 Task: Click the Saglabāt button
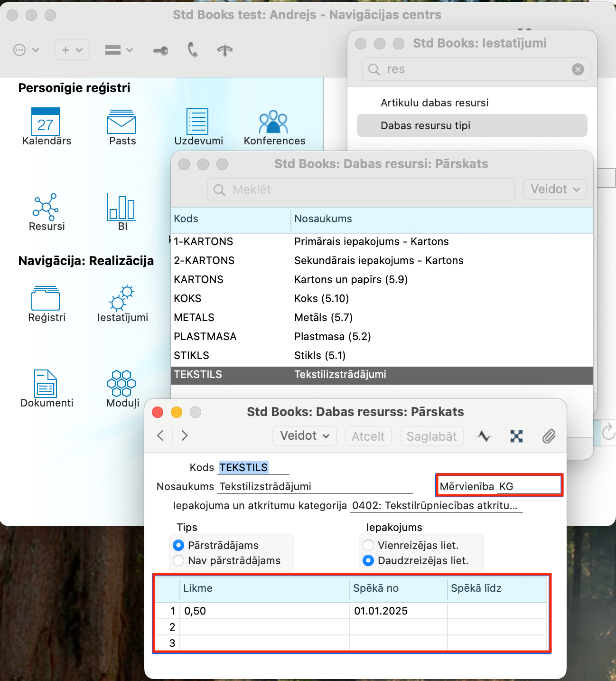pos(431,436)
